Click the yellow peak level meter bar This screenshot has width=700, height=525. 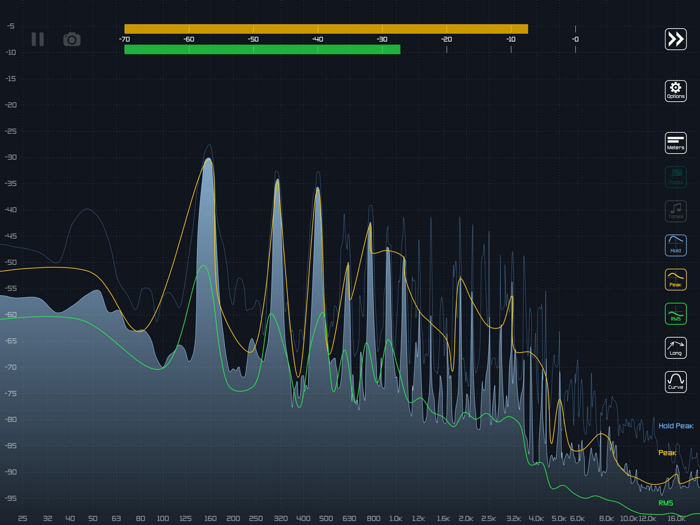point(325,29)
